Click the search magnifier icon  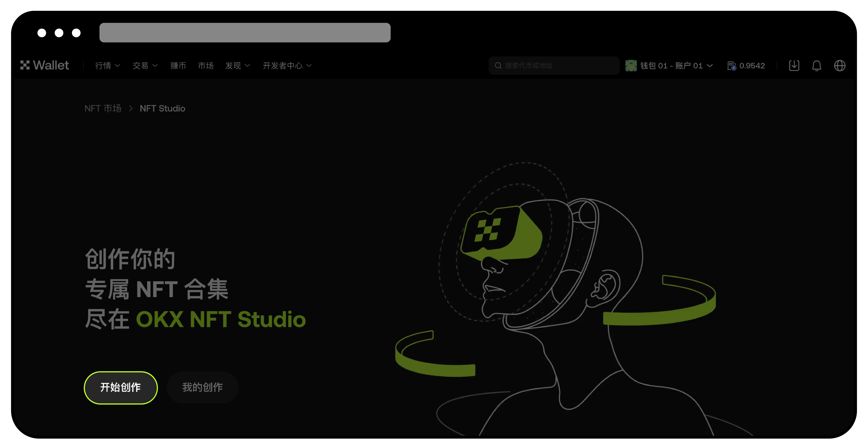498,66
